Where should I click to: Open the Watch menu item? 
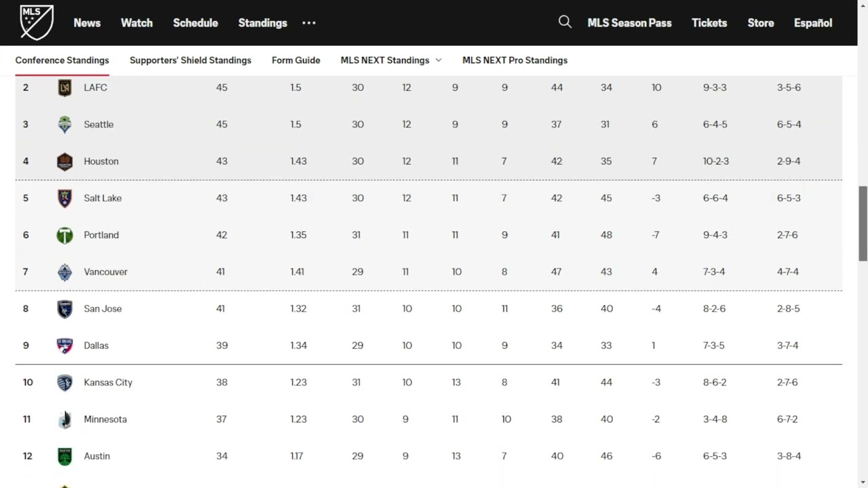point(136,23)
